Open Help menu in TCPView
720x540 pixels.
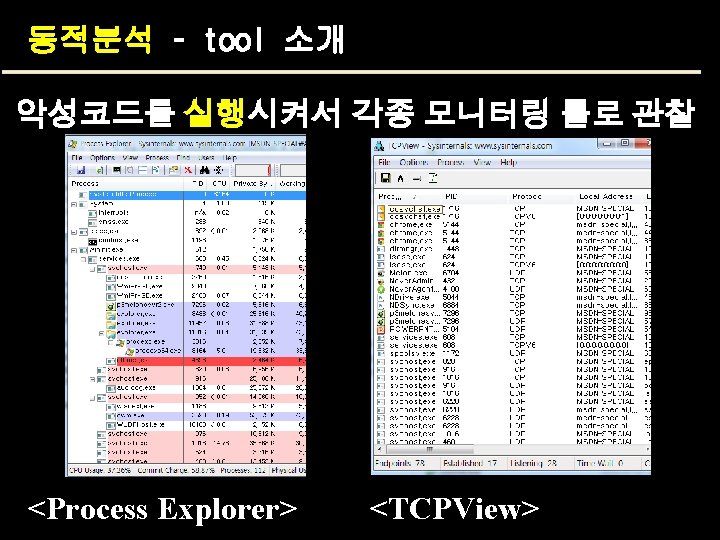pyautogui.click(x=508, y=163)
